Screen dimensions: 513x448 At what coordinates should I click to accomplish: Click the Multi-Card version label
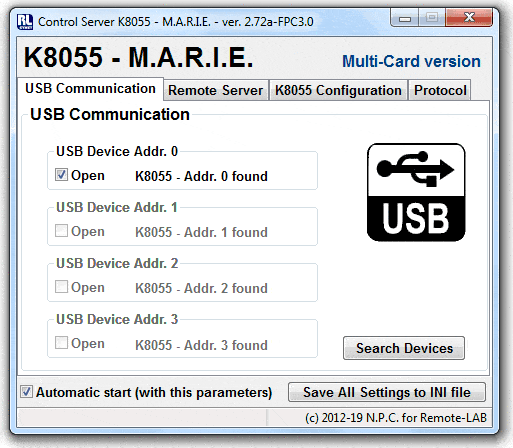tap(411, 61)
